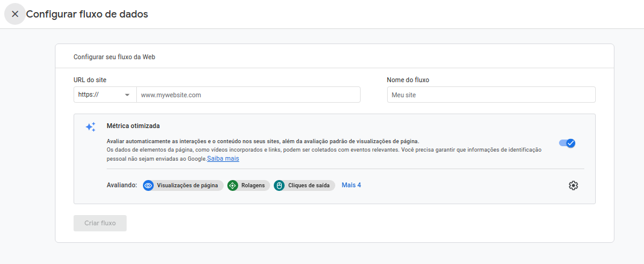
Task: Click the sparkle icon beside Métrica otimizada
Action: coord(90,127)
